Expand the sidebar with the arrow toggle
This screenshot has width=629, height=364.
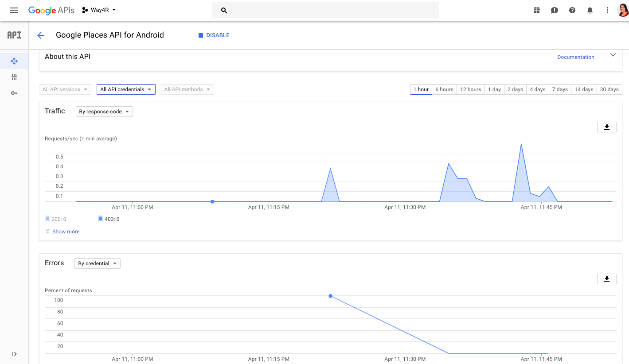tap(14, 354)
